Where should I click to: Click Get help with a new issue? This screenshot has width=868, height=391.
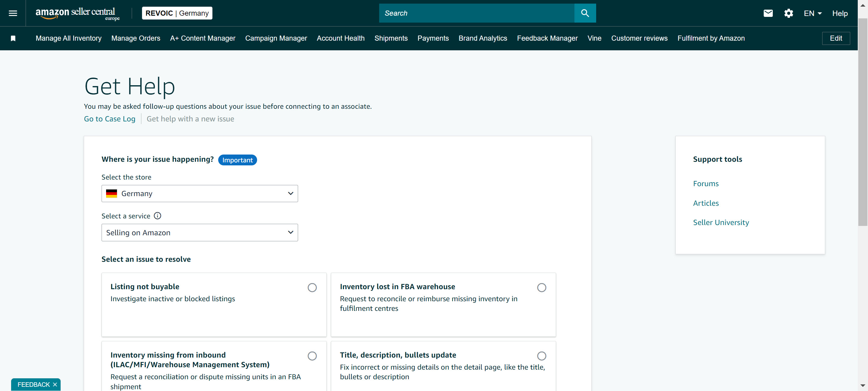click(190, 119)
